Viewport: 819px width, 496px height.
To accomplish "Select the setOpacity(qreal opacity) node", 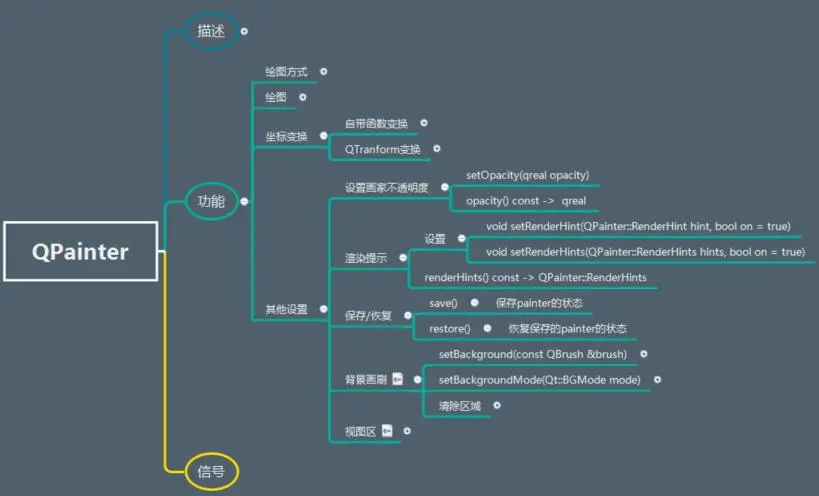I will [527, 175].
